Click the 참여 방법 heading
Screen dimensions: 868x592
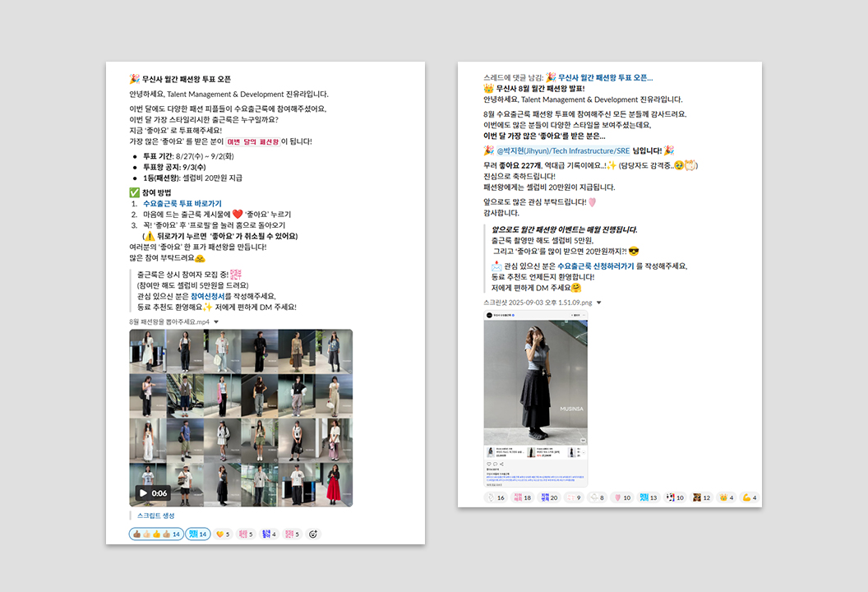click(x=157, y=192)
